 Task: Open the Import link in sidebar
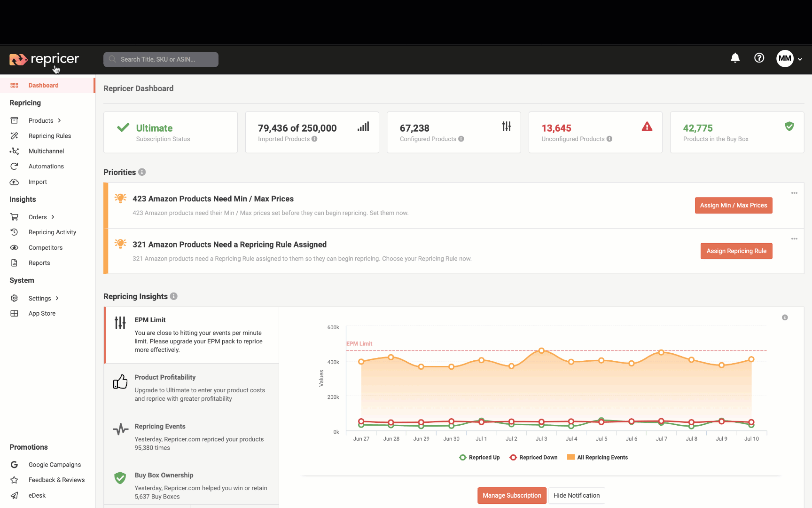pyautogui.click(x=38, y=182)
